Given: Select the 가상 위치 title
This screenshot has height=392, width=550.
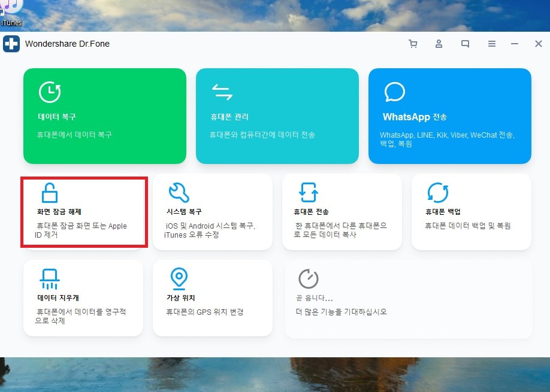Looking at the screenshot, I should click(x=181, y=298).
